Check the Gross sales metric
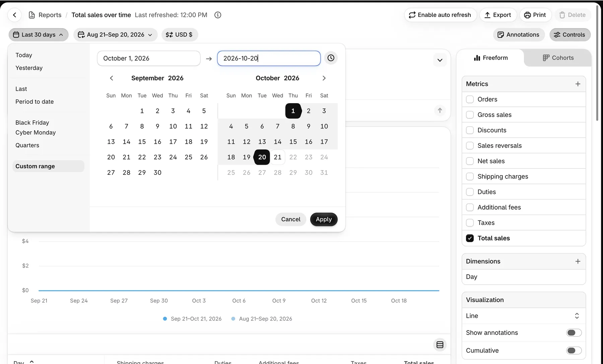The image size is (603, 364). 470,115
